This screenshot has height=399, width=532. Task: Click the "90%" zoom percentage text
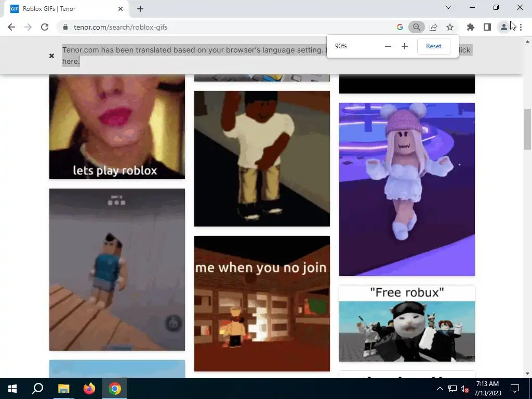tap(341, 46)
